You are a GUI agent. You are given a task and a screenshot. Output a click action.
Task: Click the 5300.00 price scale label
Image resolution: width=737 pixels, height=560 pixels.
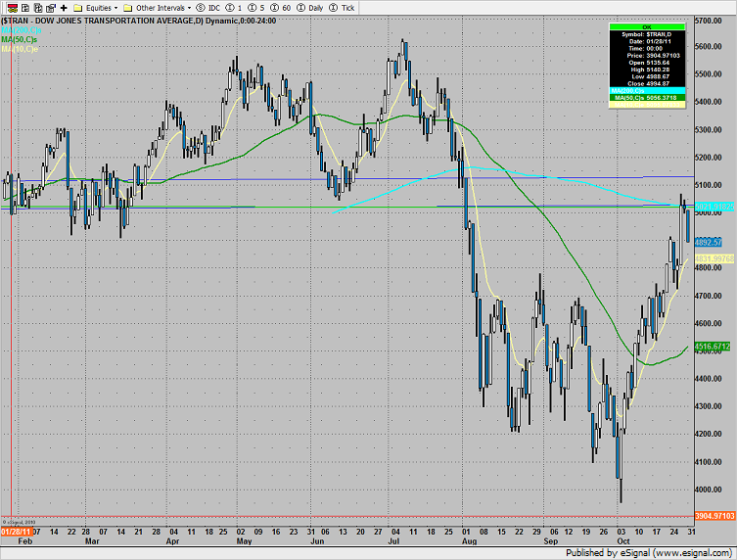[709, 129]
